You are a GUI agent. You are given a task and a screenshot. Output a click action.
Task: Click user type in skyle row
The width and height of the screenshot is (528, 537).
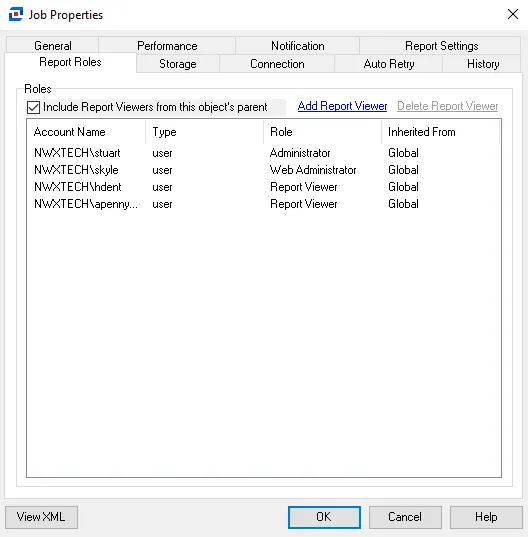(162, 170)
